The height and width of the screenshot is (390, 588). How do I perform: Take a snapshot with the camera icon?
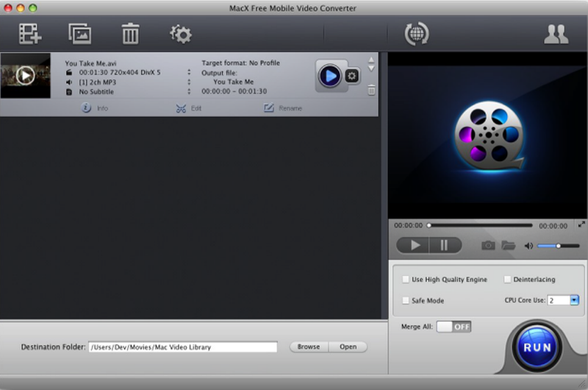click(x=488, y=246)
